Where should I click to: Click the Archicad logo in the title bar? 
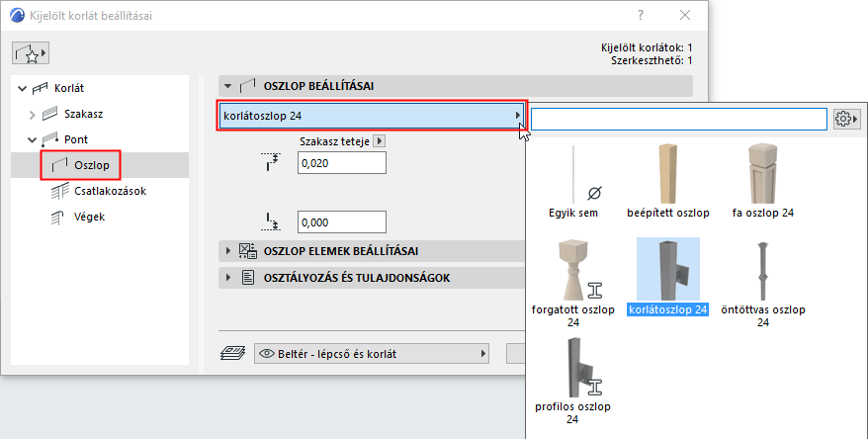pyautogui.click(x=17, y=16)
